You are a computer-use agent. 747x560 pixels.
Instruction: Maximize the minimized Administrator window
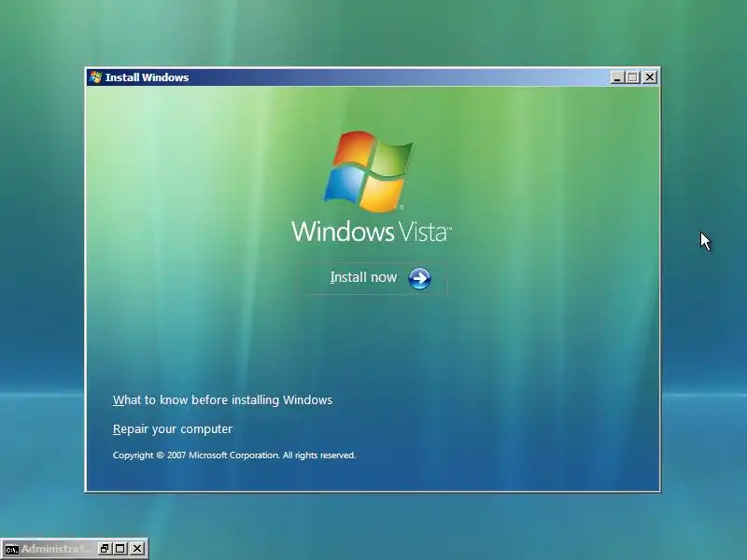coord(120,549)
